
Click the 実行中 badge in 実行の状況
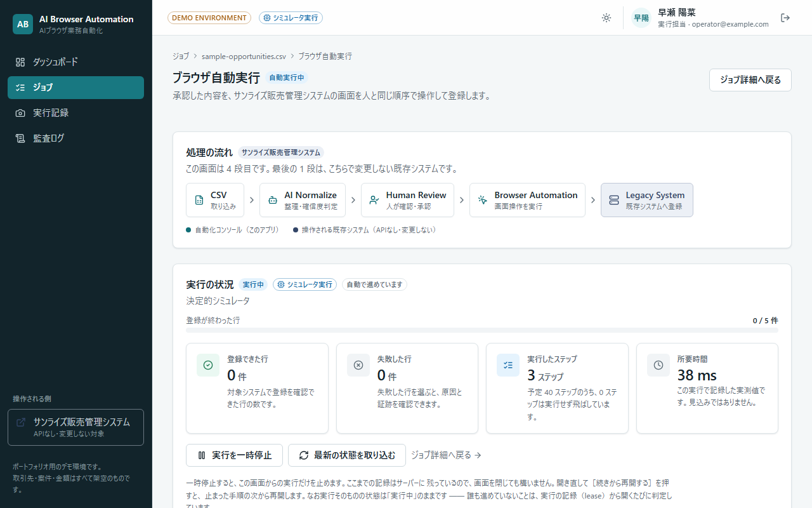(254, 284)
